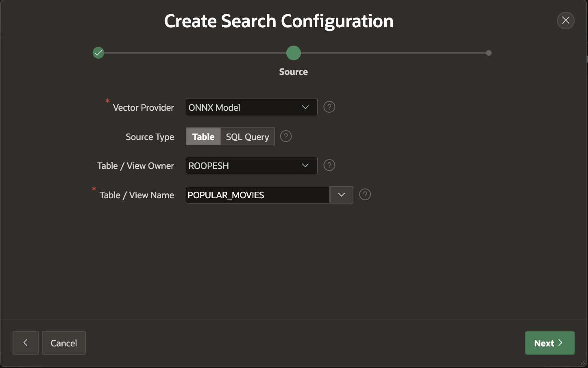This screenshot has height=368, width=588.
Task: Expand the Table / View Owner dropdown
Action: (251, 166)
